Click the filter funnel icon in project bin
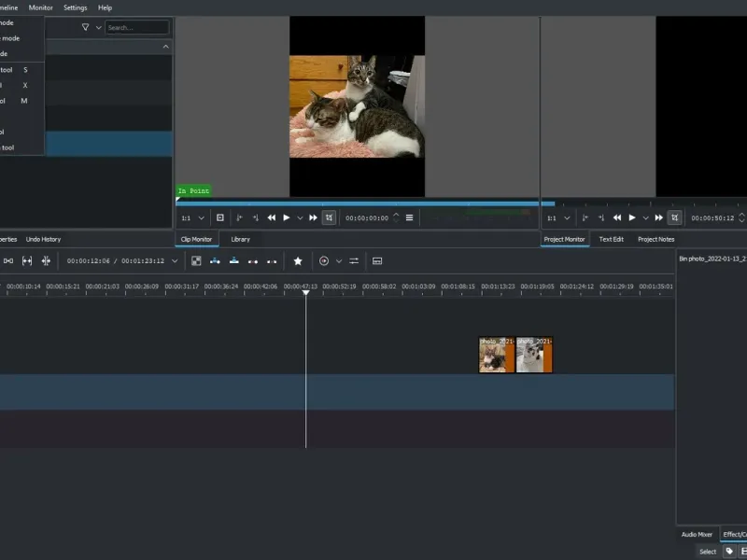 [86, 28]
